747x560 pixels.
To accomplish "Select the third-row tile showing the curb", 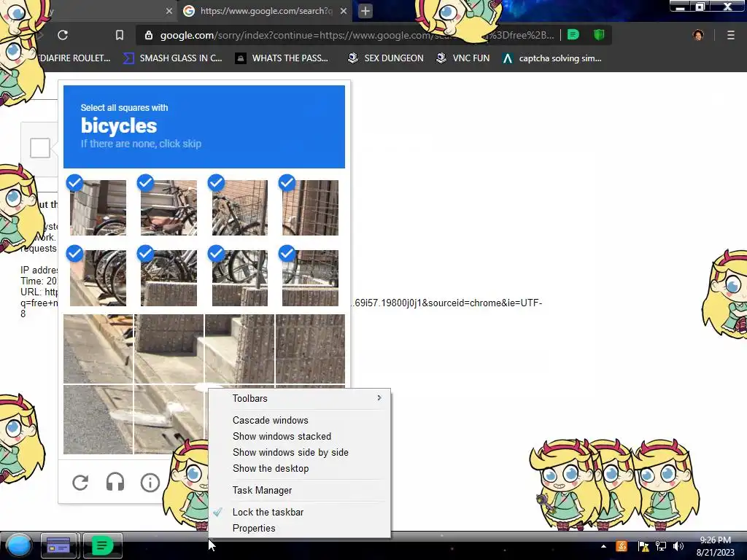I will [98, 349].
